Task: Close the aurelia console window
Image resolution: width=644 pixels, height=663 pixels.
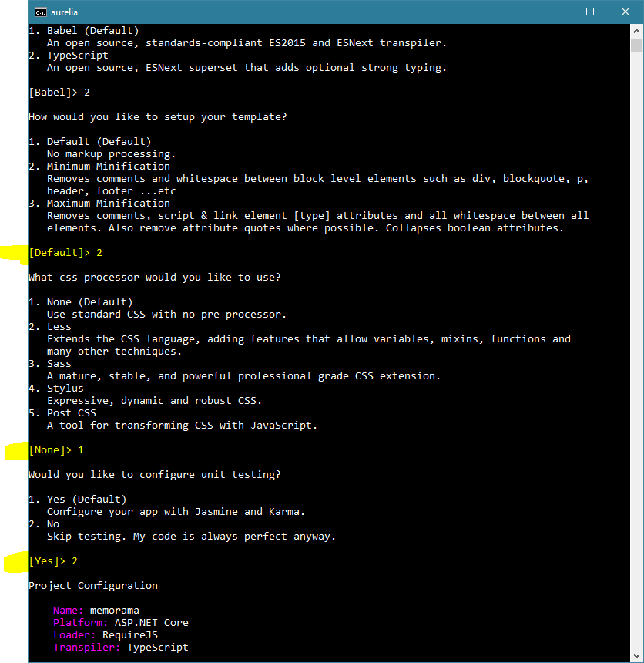Action: [626, 12]
